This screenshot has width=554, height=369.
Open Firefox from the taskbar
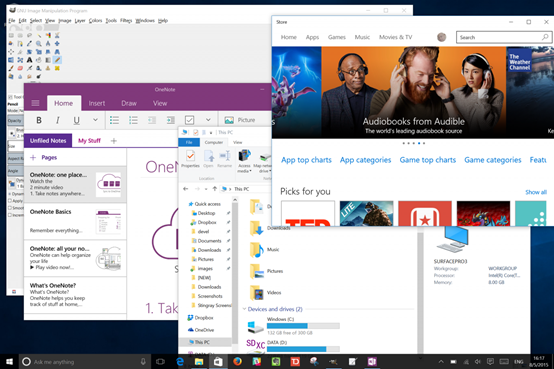237,361
